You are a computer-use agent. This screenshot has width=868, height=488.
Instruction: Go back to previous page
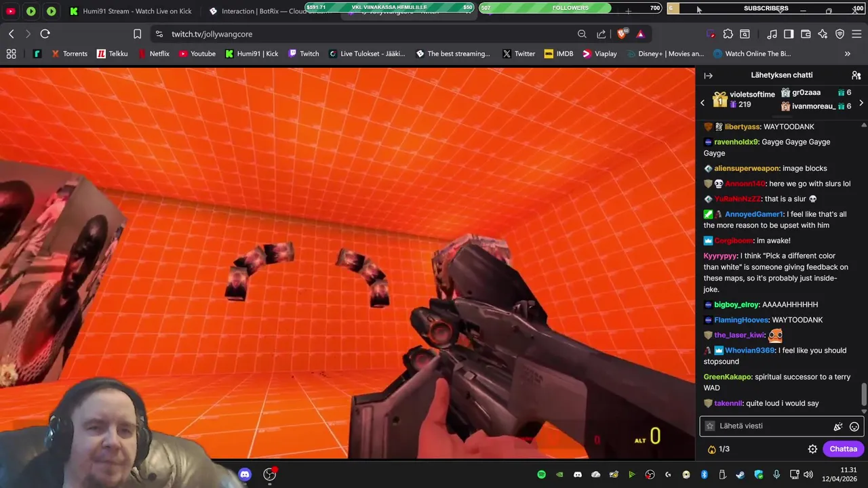(12, 34)
